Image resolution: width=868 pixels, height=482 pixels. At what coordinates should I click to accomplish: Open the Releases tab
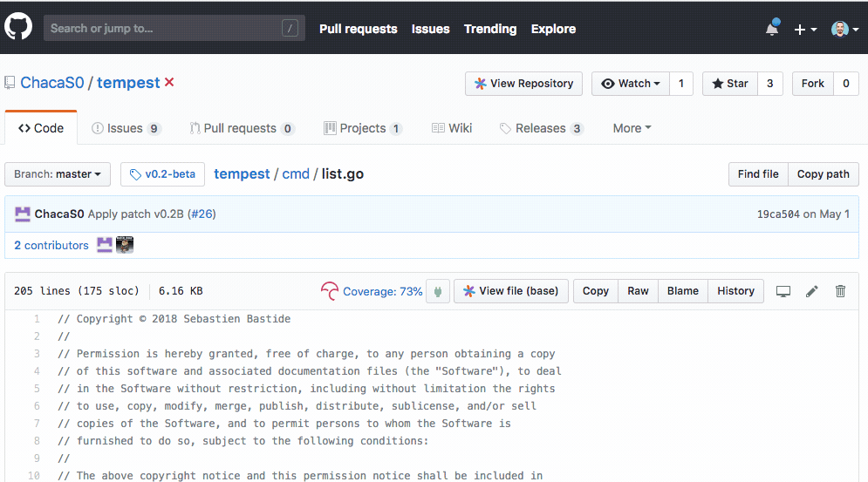[x=542, y=128]
